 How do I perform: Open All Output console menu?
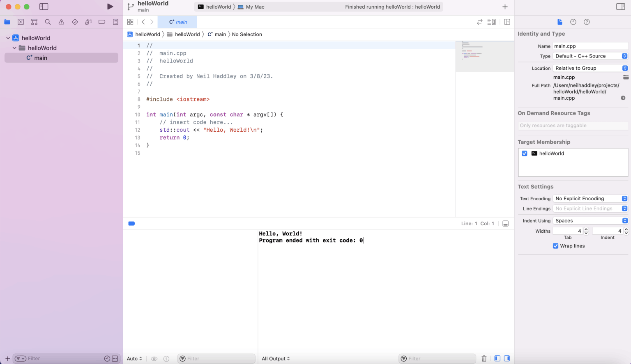(276, 359)
